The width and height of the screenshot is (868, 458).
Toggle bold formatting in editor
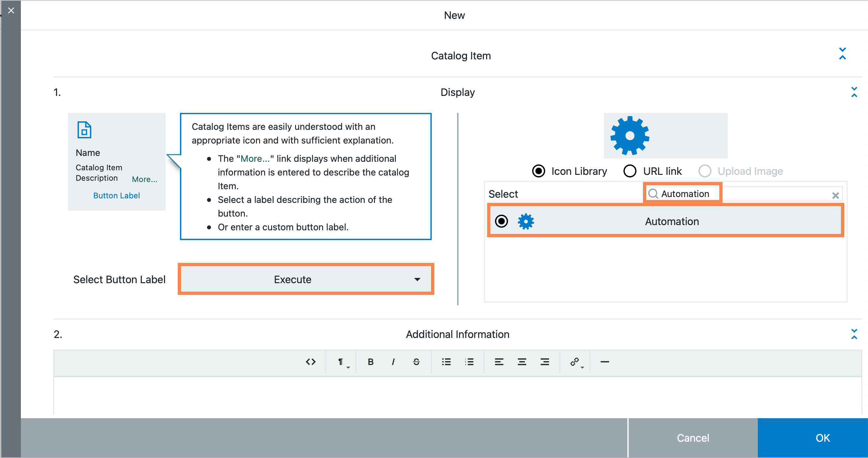pos(370,361)
